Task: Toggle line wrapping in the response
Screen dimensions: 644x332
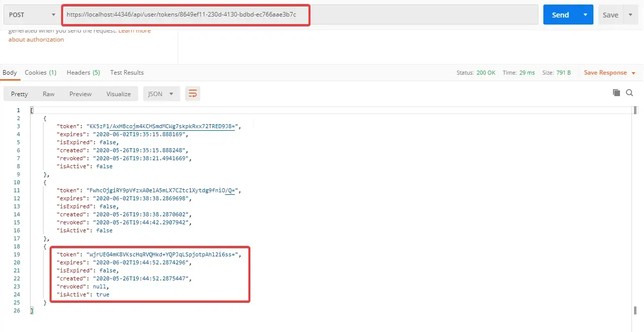Action: click(193, 93)
